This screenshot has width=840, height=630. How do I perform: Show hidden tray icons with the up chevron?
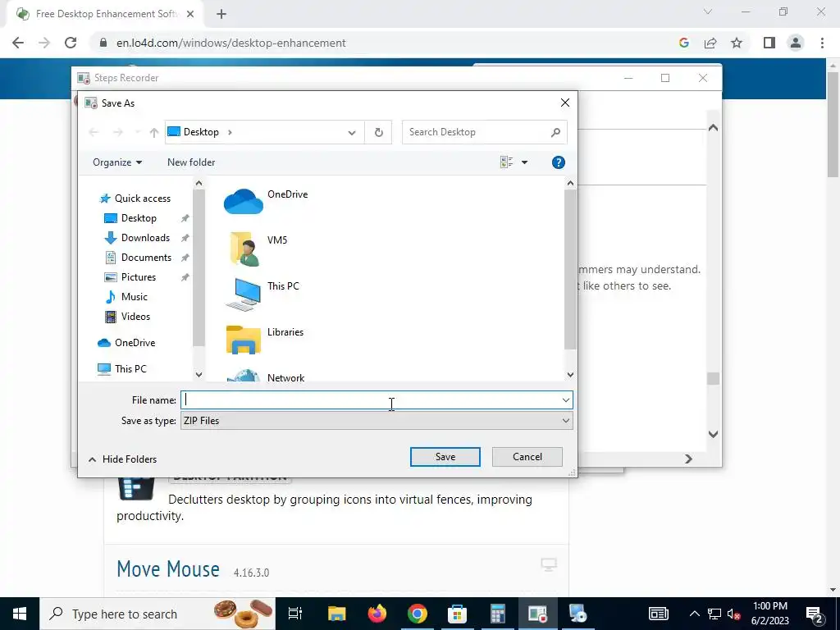coord(694,614)
